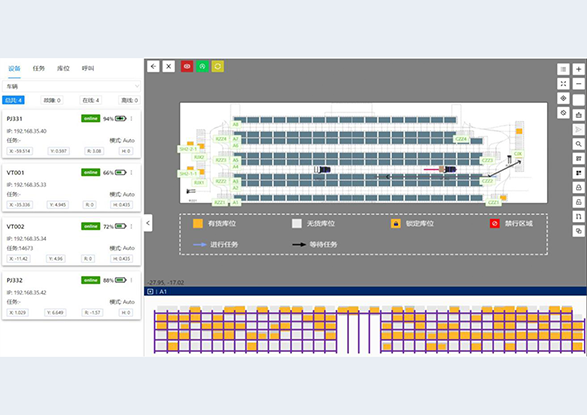
Task: Click the X close button above map
Action: (168, 67)
